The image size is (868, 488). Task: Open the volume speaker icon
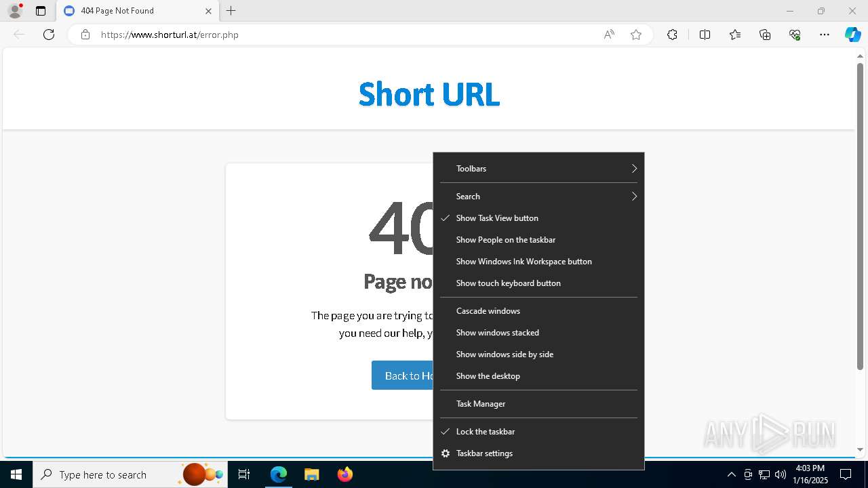pyautogui.click(x=781, y=474)
